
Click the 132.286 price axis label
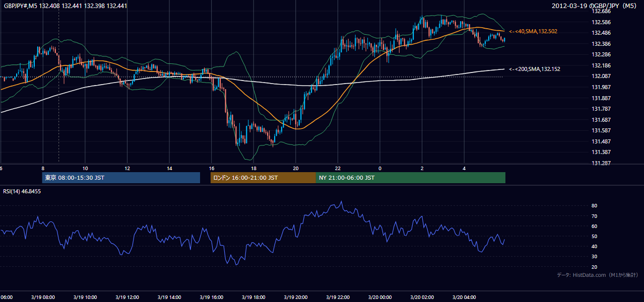(x=601, y=54)
